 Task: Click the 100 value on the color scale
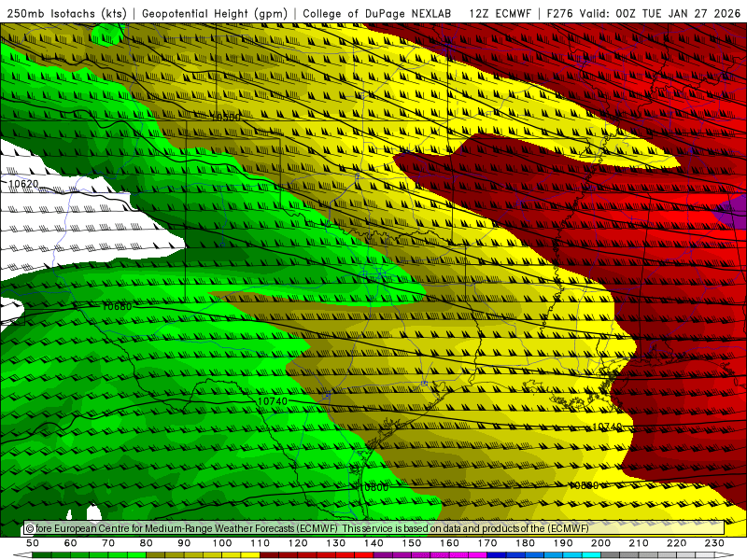(222, 543)
